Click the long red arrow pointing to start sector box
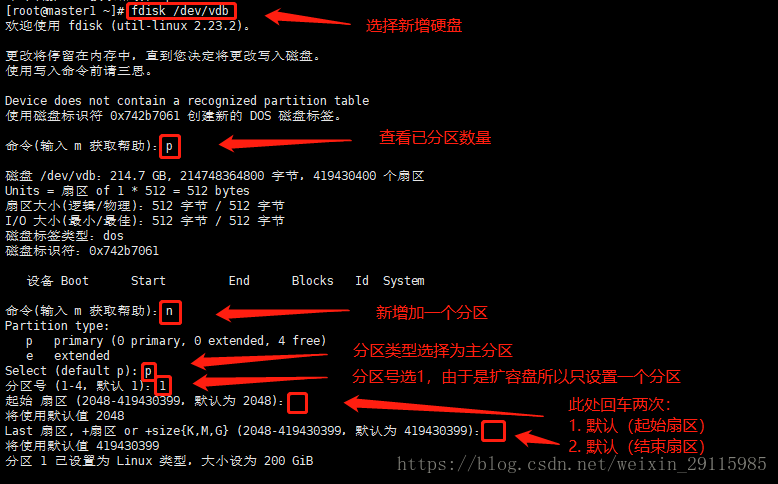Screen dimensions: 778x484 444,407
